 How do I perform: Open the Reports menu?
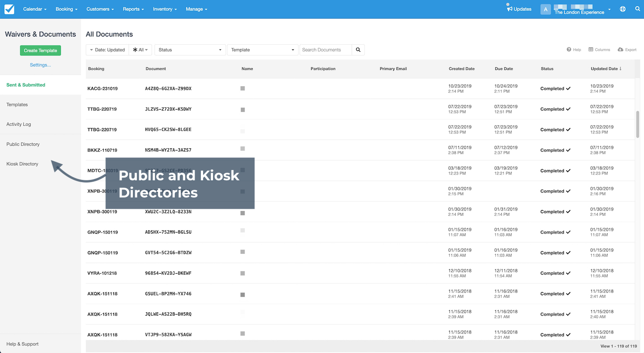click(133, 9)
